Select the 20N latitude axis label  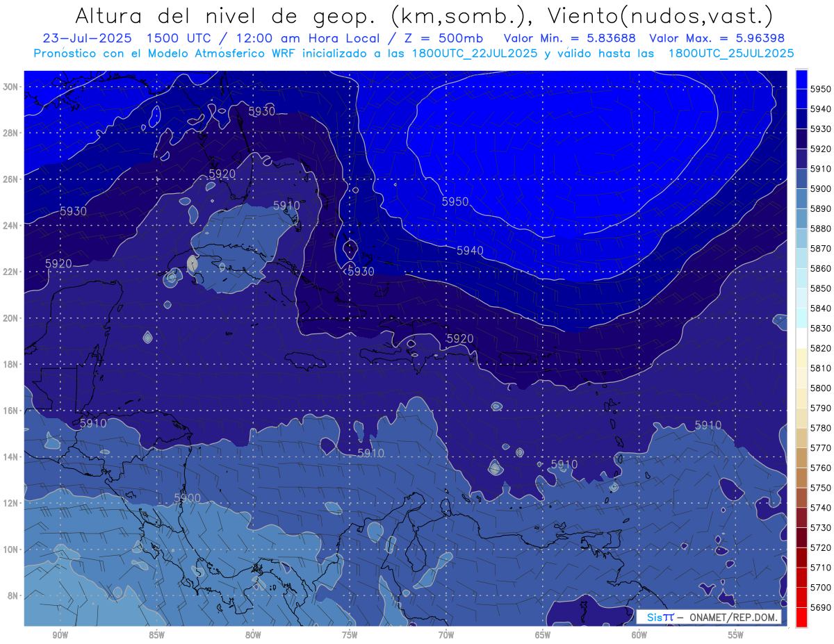(x=12, y=318)
